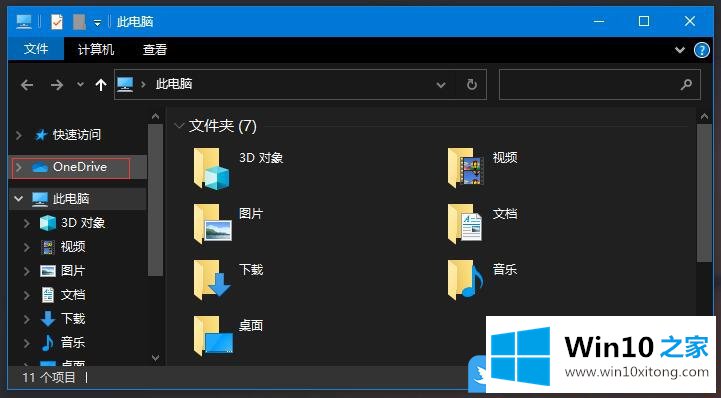The image size is (721, 398).
Task: Select the 下载 folder icon in main pane
Action: (212, 280)
